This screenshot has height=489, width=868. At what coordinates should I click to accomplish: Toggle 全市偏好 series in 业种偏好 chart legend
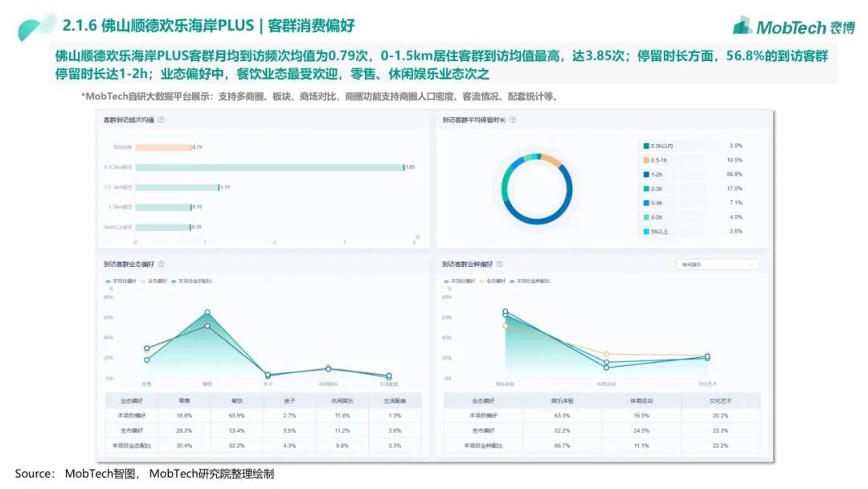click(x=493, y=281)
